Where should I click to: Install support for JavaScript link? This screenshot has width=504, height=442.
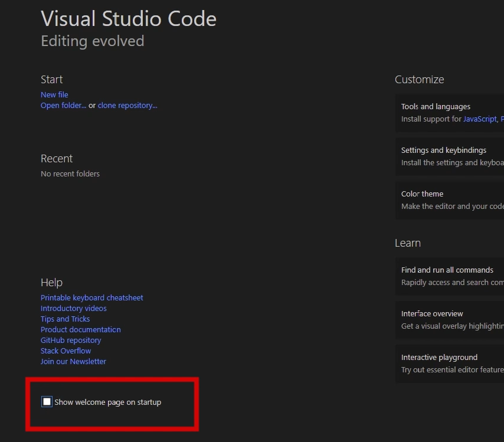click(x=480, y=119)
